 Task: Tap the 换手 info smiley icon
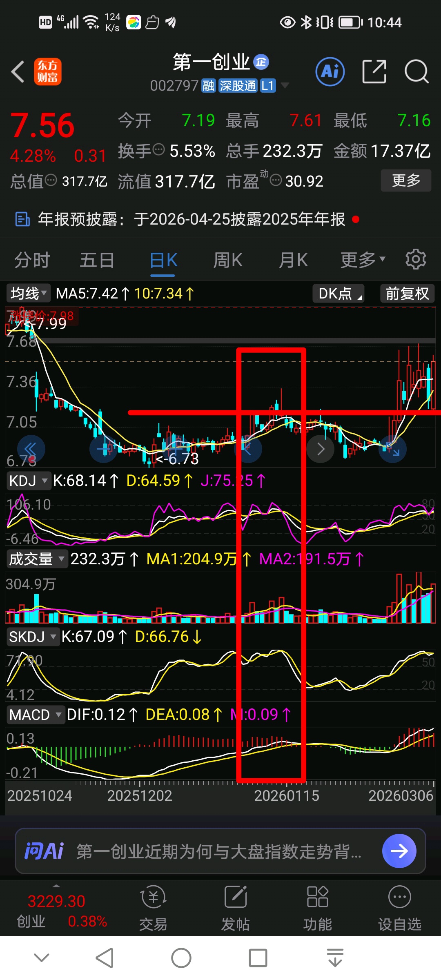pyautogui.click(x=158, y=150)
